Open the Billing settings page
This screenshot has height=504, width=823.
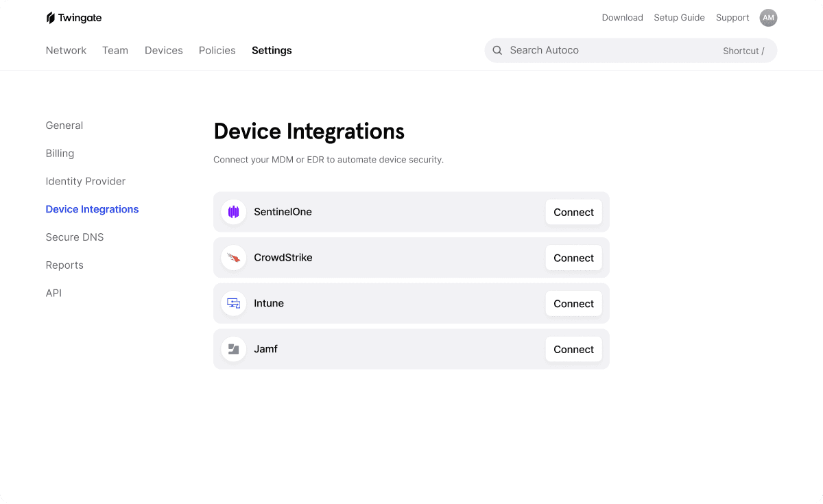[60, 154]
